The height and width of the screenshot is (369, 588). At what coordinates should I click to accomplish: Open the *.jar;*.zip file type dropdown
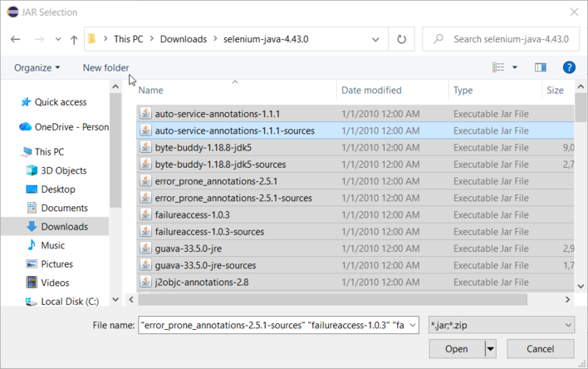(x=502, y=325)
